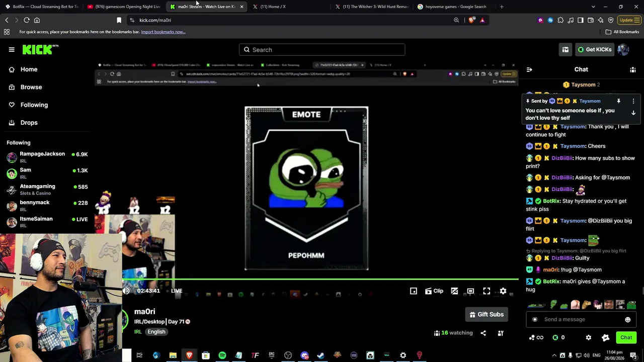Image resolution: width=644 pixels, height=362 pixels.
Task: Click the English language tag
Action: (x=156, y=332)
